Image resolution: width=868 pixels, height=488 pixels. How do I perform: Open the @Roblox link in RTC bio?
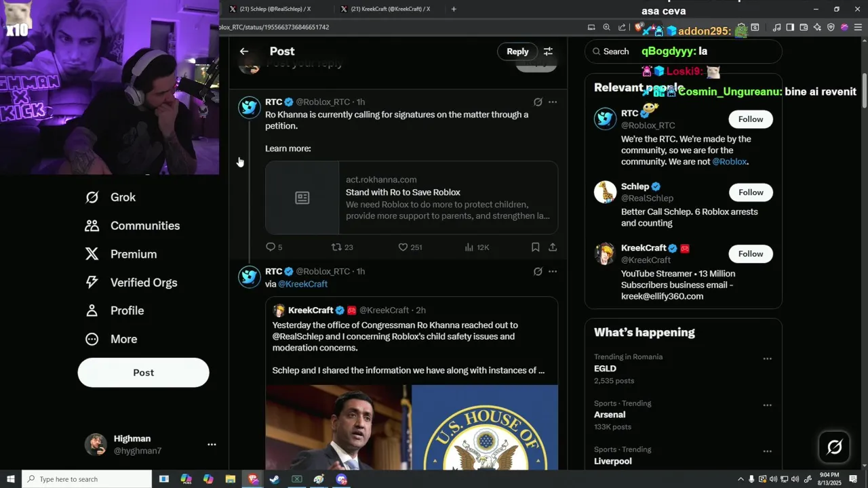click(729, 162)
